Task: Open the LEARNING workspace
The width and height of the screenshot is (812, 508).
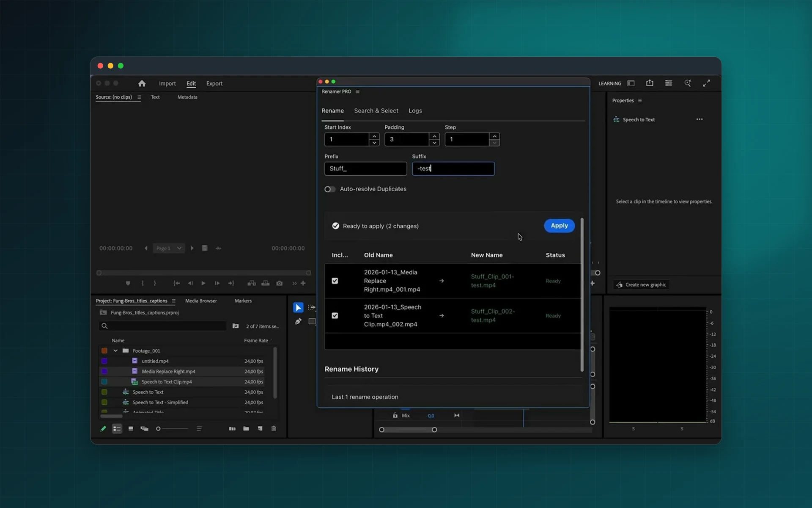Action: (x=609, y=83)
